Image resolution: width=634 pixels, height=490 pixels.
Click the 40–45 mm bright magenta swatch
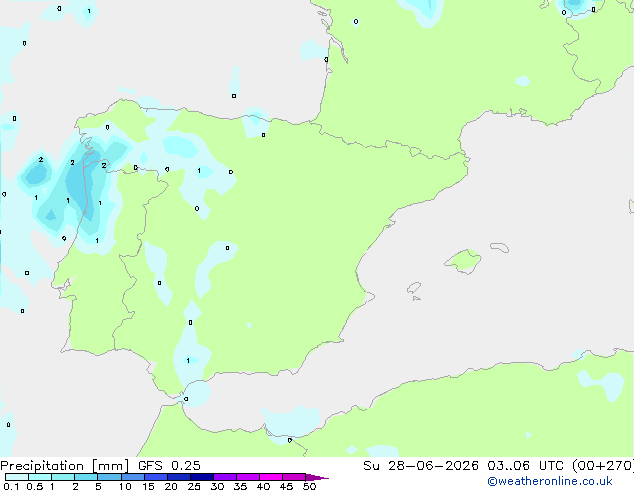point(271,477)
